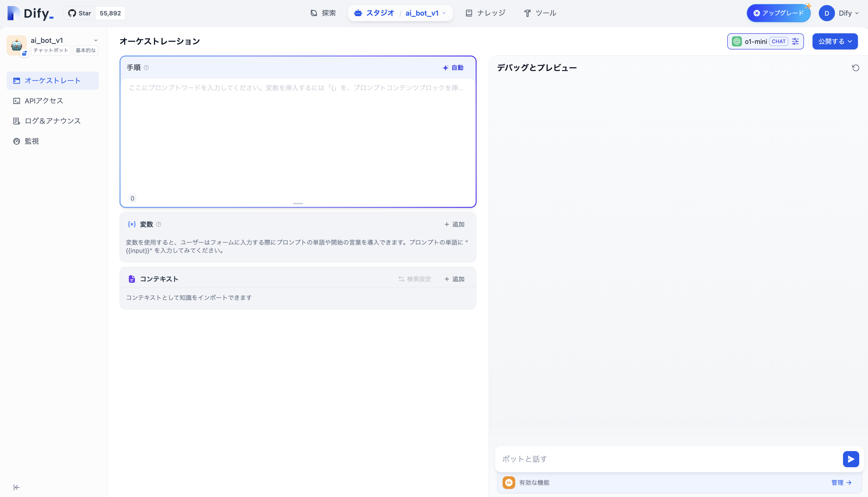
Task: Send a chat message with the arrow icon
Action: pyautogui.click(x=851, y=459)
